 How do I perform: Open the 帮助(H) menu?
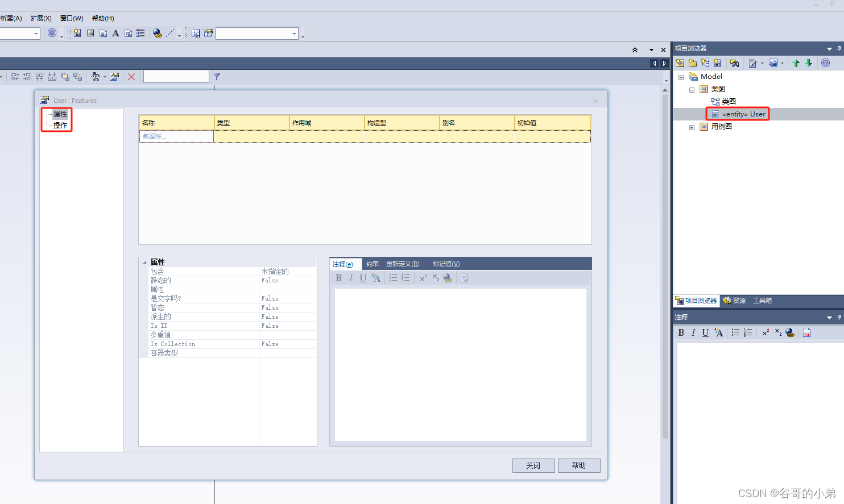tap(103, 18)
